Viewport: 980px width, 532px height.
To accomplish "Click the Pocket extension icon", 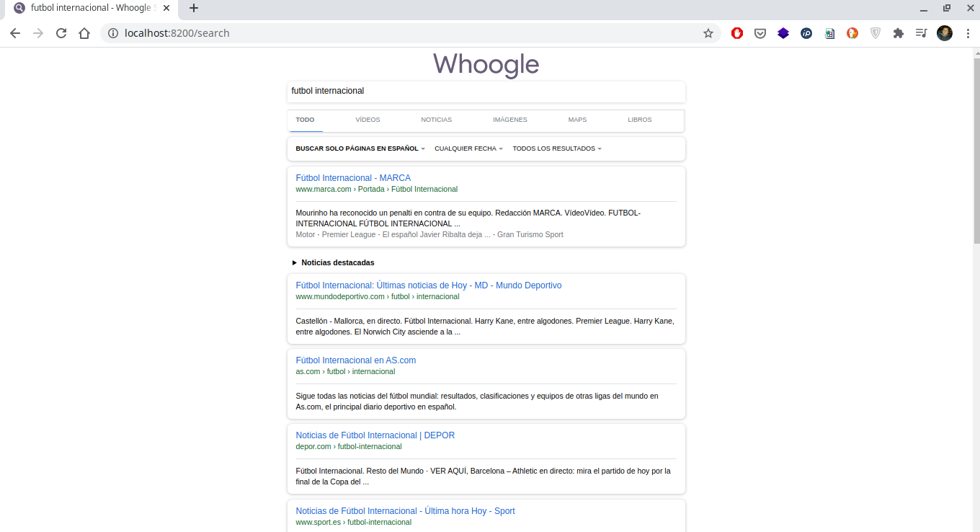I will click(759, 33).
